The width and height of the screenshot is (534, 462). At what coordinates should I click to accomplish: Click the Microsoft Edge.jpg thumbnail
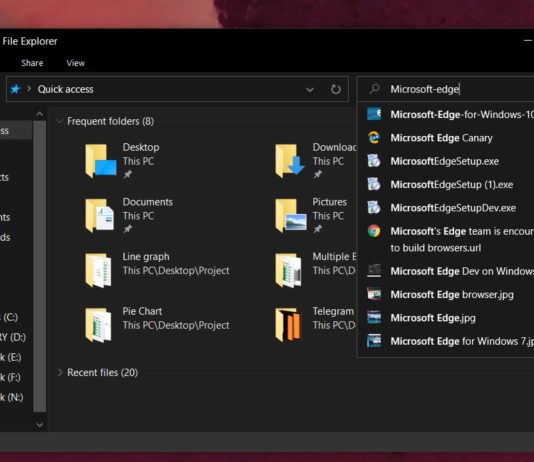(374, 318)
